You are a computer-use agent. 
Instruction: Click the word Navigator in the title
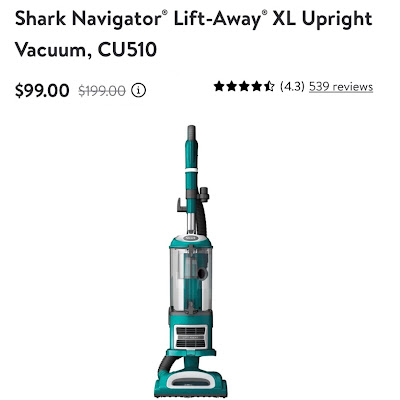(x=117, y=19)
